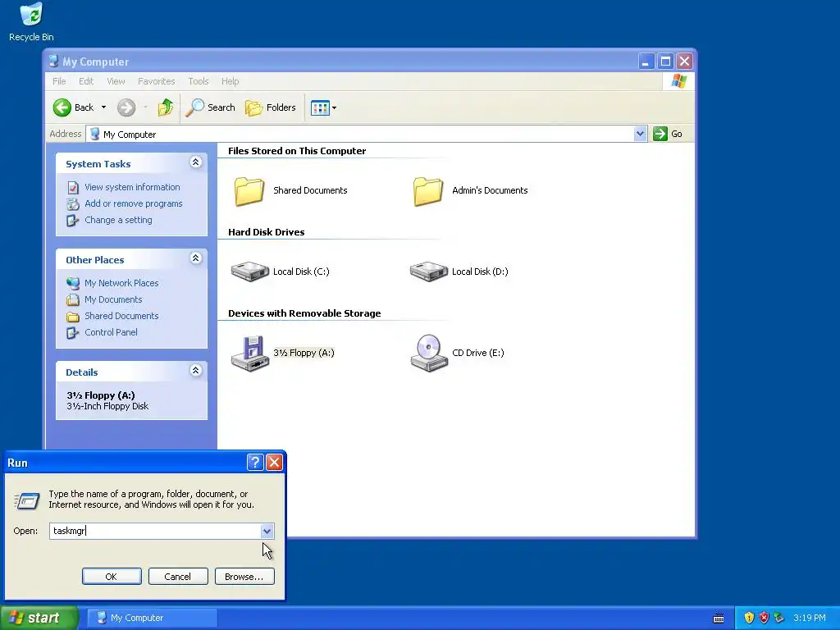Click 'Files Stored on This Computer' heading

click(297, 151)
